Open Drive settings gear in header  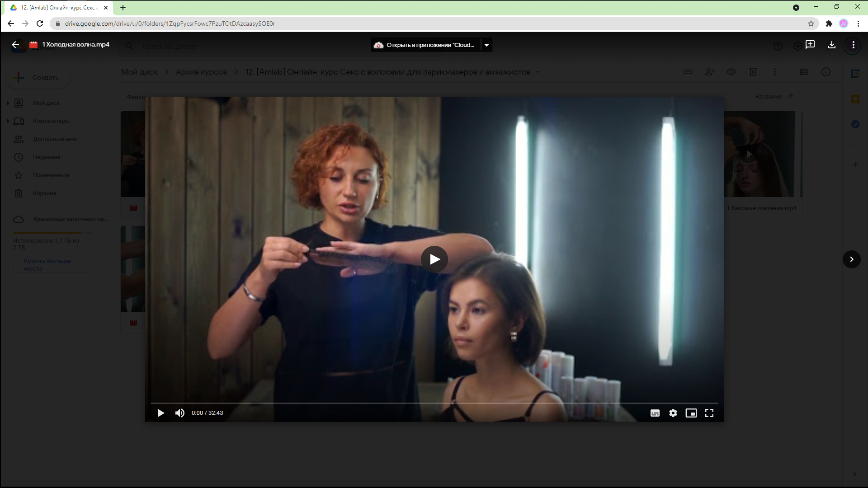click(x=797, y=46)
